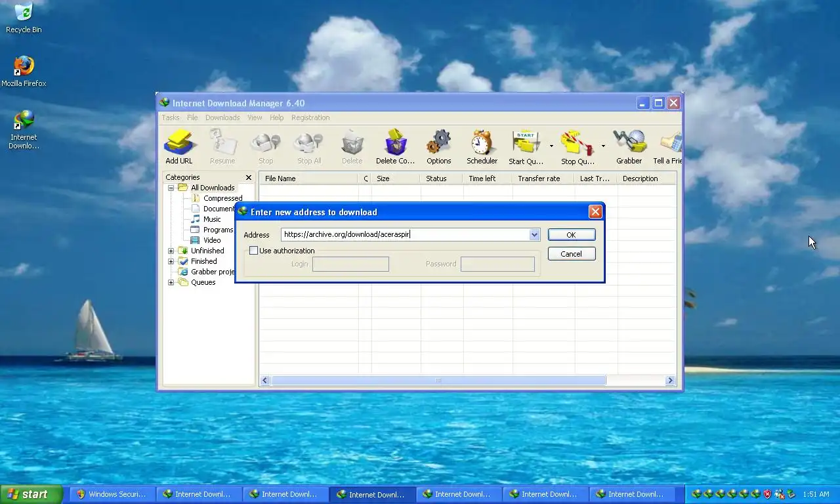Open the Start Queue dropdown arrow
Screen dimensions: 840x504
551,146
